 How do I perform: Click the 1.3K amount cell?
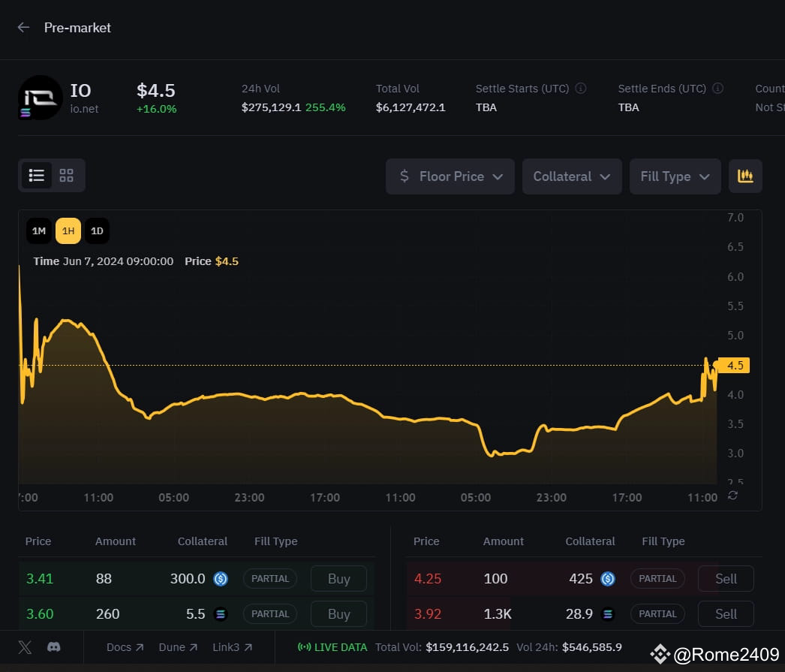(498, 614)
